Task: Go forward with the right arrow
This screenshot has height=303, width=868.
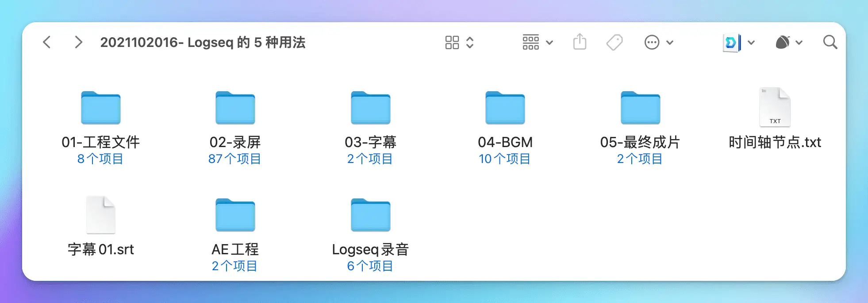Action: pos(78,42)
